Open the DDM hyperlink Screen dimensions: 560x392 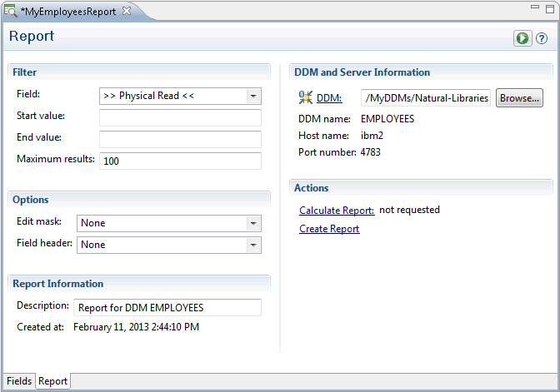pyautogui.click(x=328, y=98)
